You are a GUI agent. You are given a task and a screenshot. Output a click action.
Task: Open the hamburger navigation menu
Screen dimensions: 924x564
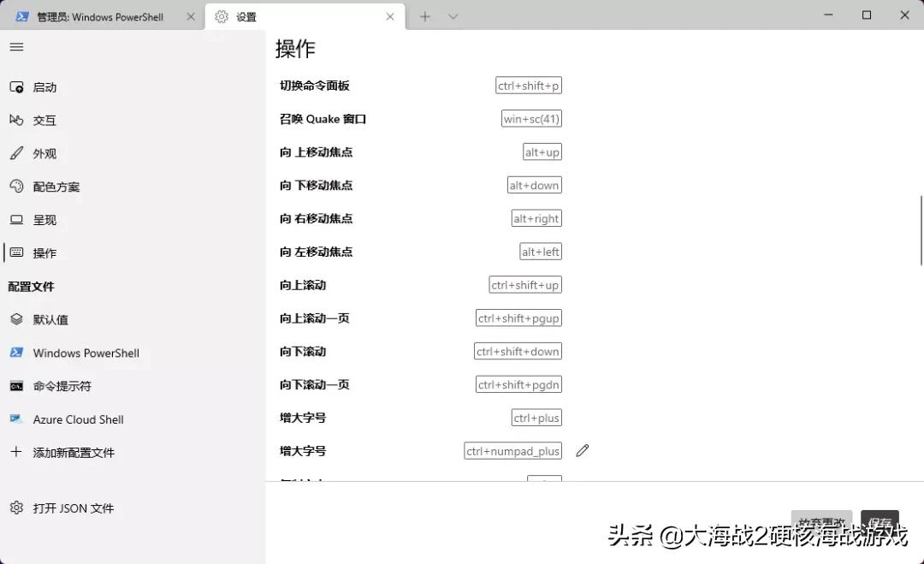click(16, 46)
